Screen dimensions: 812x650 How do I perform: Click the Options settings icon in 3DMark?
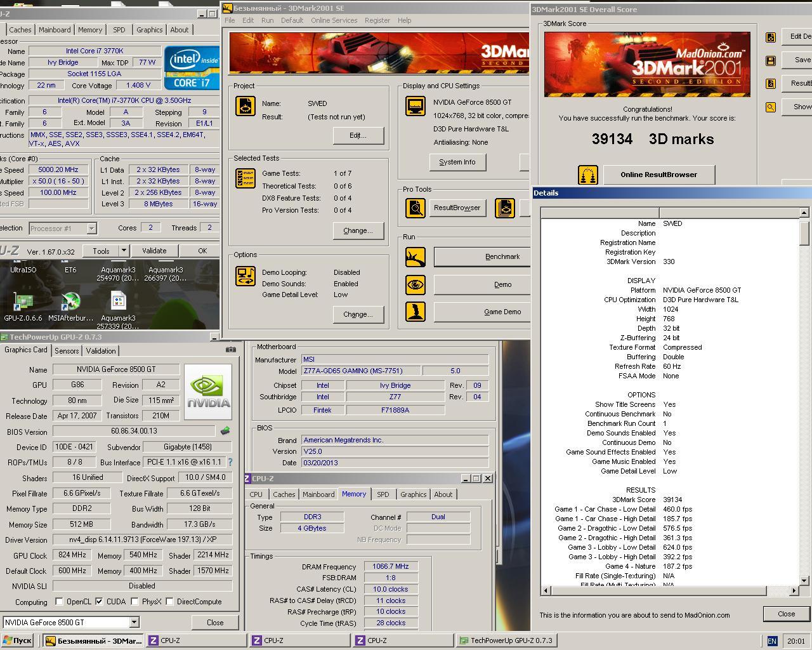point(246,276)
